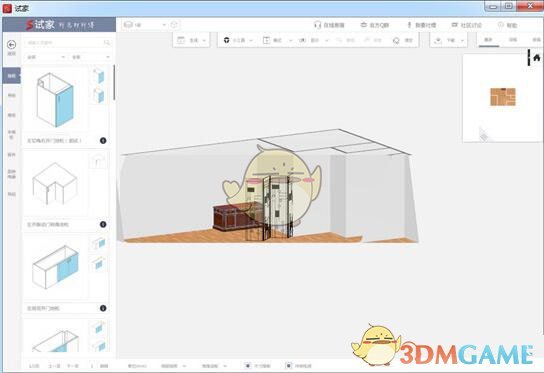Open the second dropdown in the bottom status bar
Image resolution: width=544 pixels, height=373 pixels.
click(x=215, y=366)
